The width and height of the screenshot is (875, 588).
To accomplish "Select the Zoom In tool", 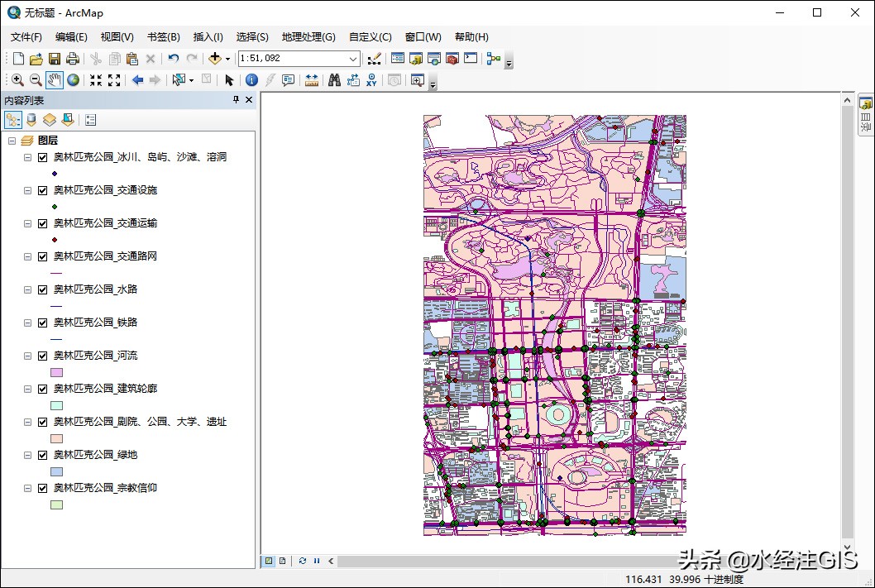I will pos(17,80).
